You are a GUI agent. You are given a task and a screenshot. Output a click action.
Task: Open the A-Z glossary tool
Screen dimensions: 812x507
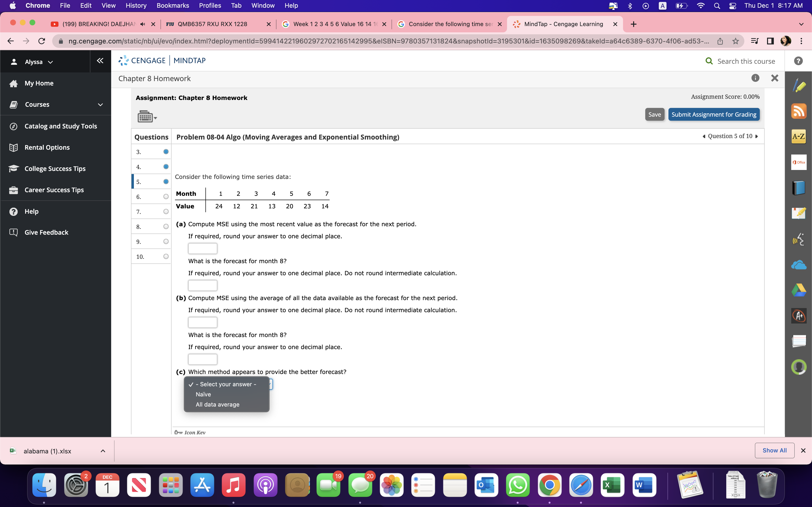pyautogui.click(x=798, y=136)
